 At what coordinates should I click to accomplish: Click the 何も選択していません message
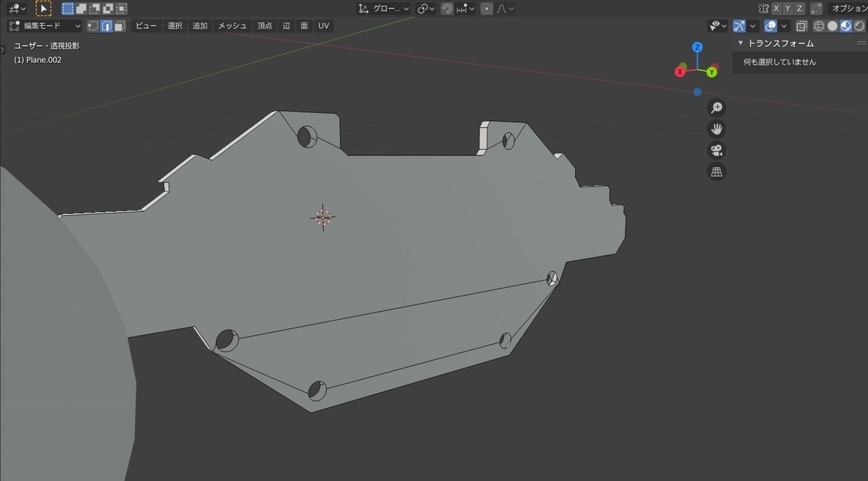tap(780, 62)
